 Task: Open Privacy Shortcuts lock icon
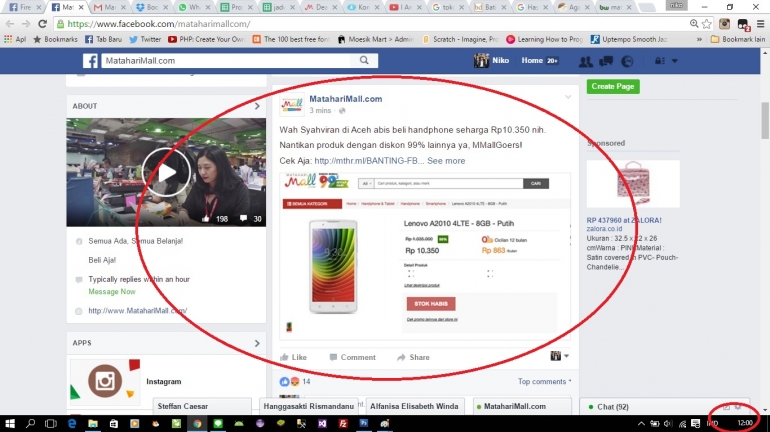pos(660,61)
